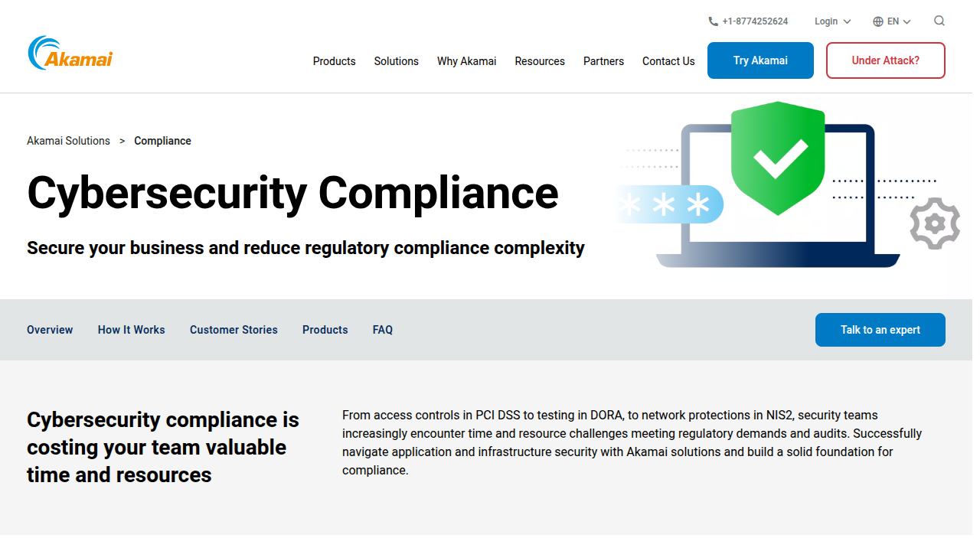Jump to the Products section tab

[325, 330]
